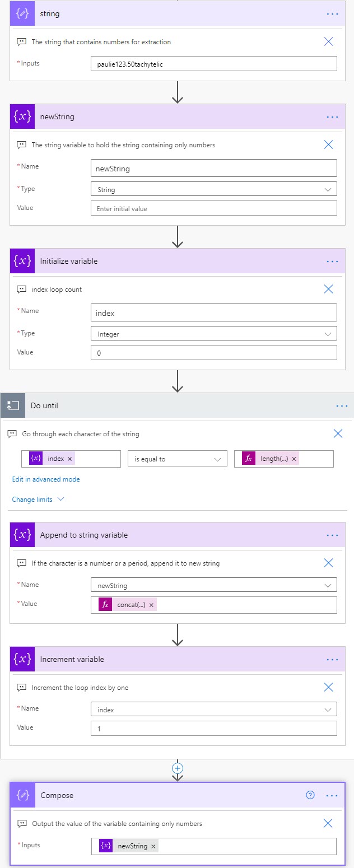Click the comment bubble icon in string action
Screen dimensions: 354x868
click(21, 41)
